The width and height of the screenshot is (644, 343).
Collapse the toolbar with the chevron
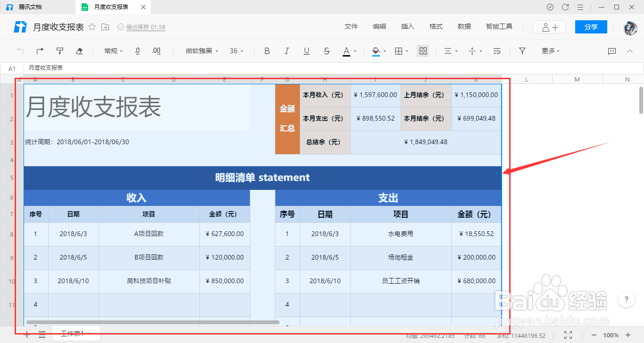click(630, 51)
